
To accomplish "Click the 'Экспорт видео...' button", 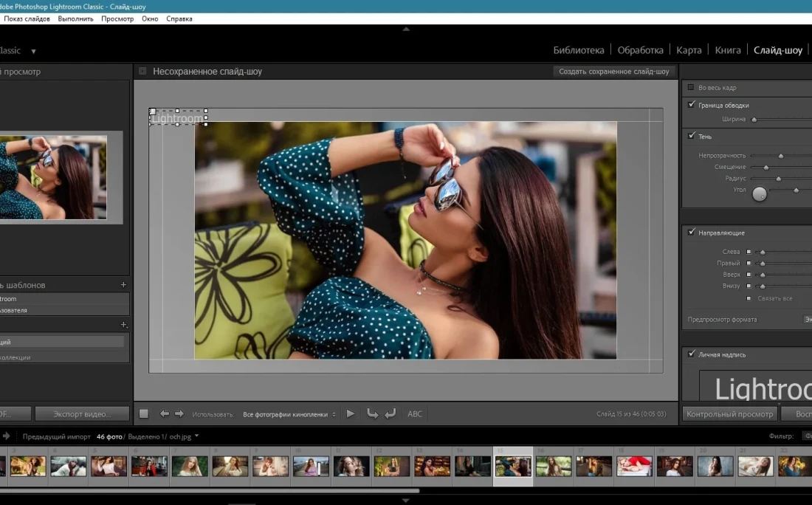I will (82, 414).
